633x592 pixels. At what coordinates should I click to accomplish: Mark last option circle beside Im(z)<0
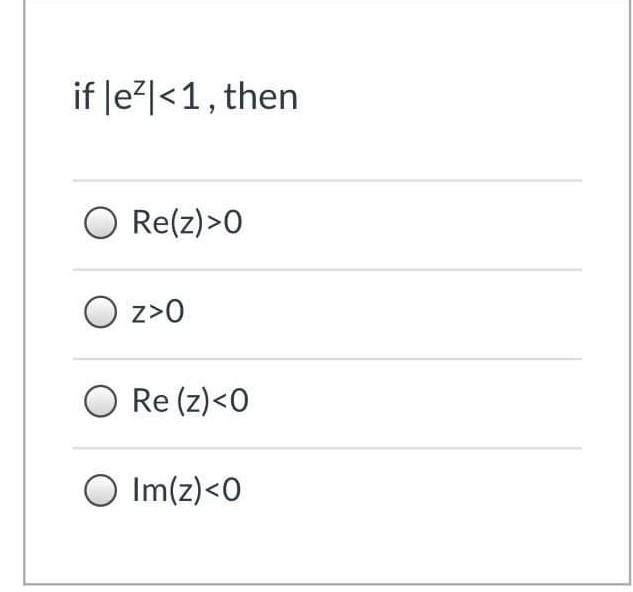pyautogui.click(x=101, y=490)
